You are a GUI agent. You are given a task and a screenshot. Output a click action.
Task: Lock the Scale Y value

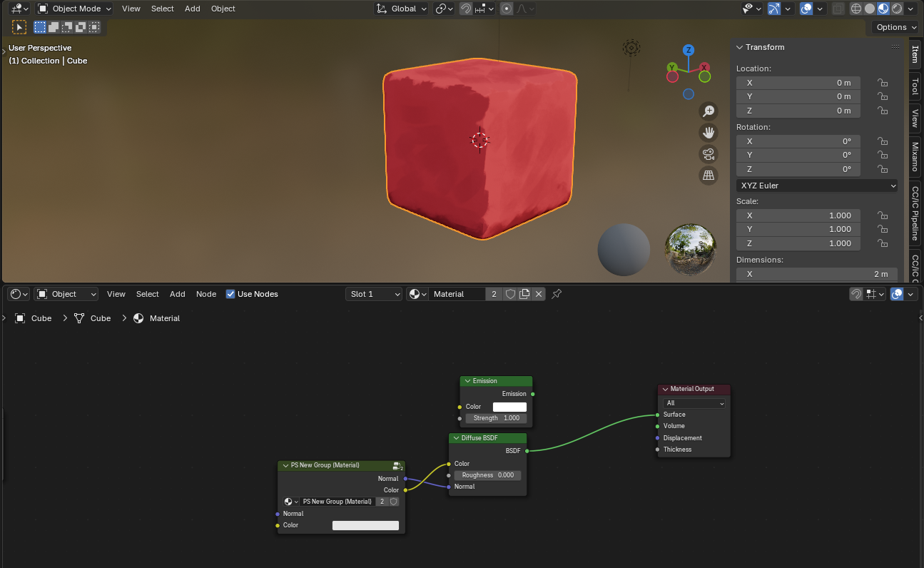point(883,229)
